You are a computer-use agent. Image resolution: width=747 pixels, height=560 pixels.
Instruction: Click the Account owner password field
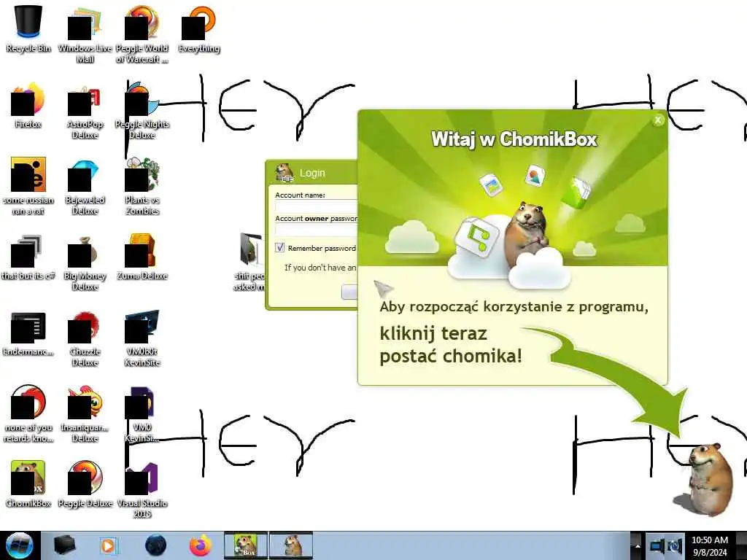click(x=317, y=230)
